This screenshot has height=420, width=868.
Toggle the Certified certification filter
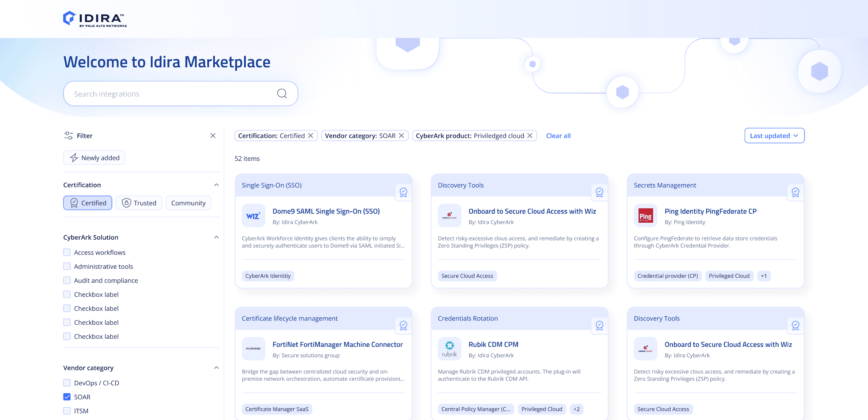coord(88,203)
